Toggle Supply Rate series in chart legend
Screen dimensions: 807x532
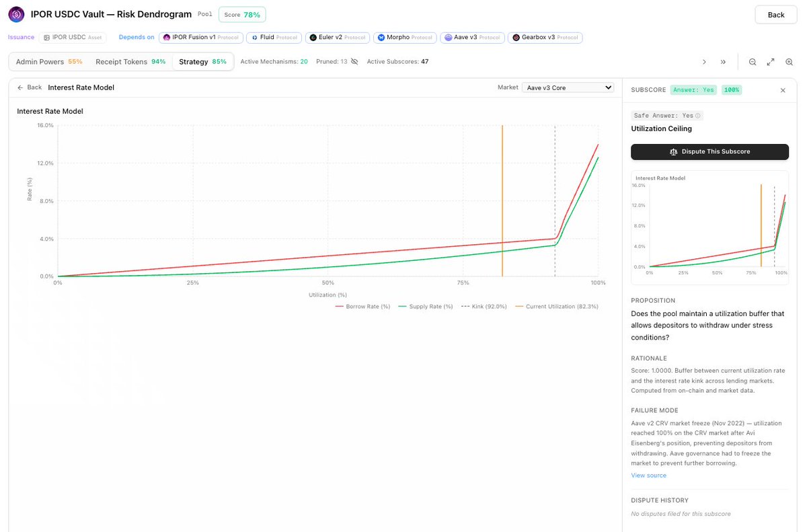pos(426,306)
